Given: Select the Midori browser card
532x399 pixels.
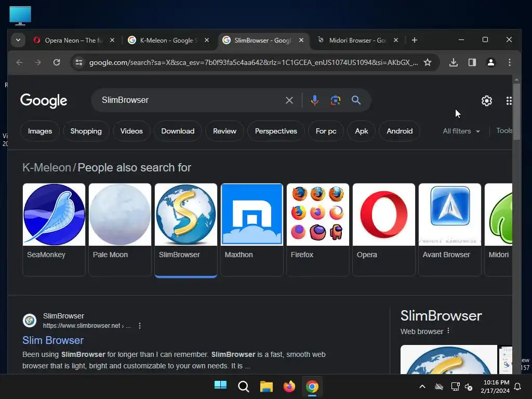Looking at the screenshot, I should click(498, 230).
